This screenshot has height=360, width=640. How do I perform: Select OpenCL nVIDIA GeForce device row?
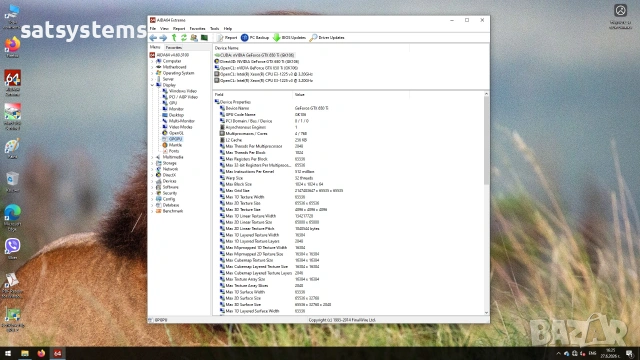[x=258, y=68]
